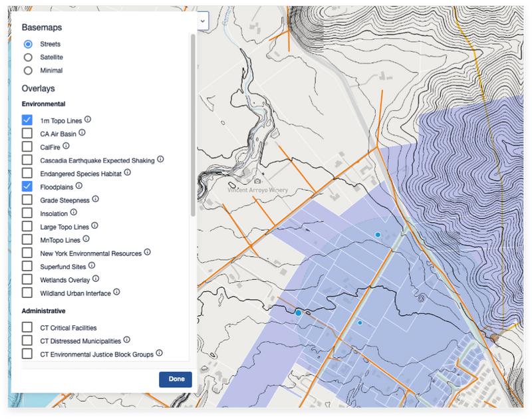The height and width of the screenshot is (419, 532).
Task: Enable the Wetlands Overlay layer
Action: click(x=27, y=279)
